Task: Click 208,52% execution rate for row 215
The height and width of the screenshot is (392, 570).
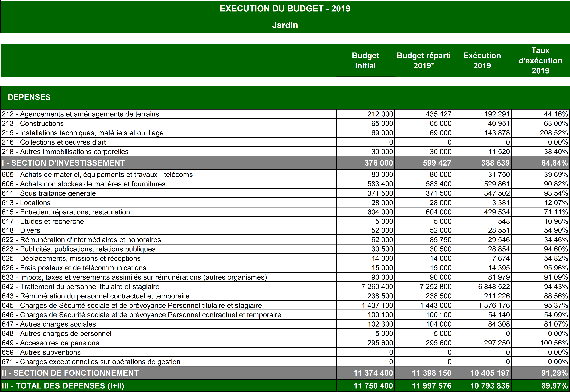Action: point(554,133)
